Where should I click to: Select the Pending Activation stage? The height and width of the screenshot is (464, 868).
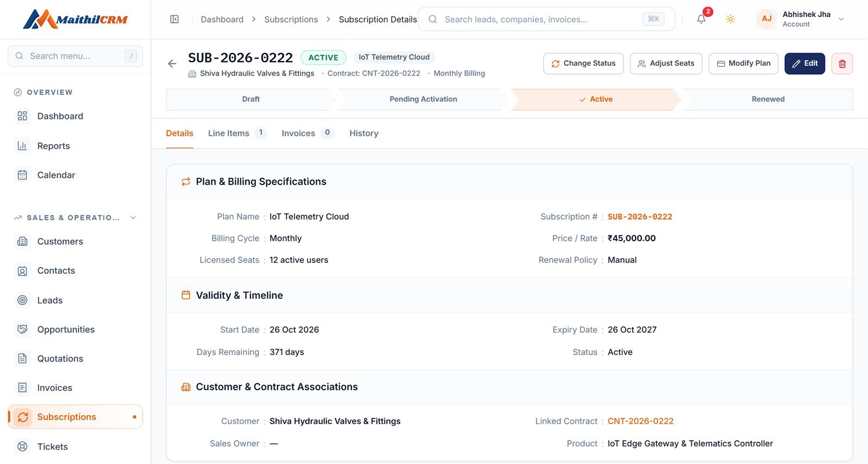pos(423,99)
